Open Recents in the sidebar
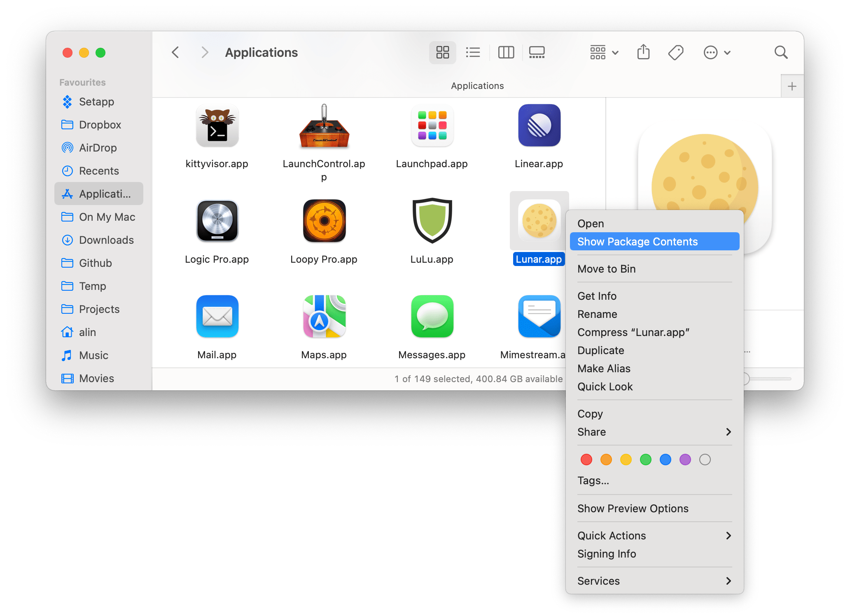850x616 pixels. click(99, 171)
